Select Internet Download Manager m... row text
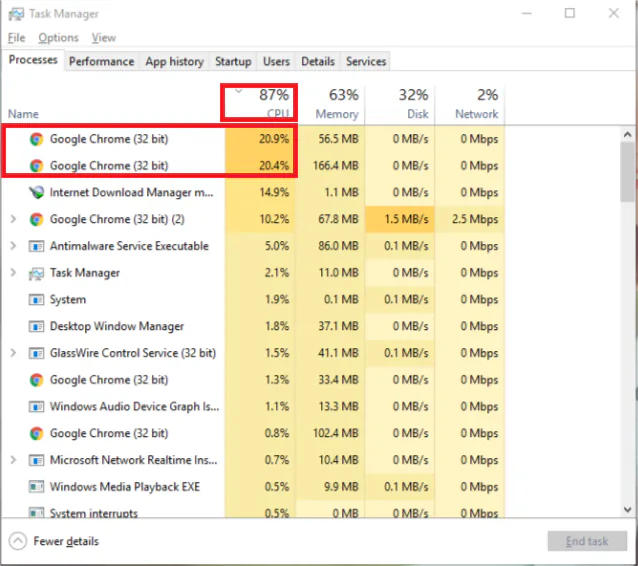Viewport: 638px width, 566px height. point(131,192)
